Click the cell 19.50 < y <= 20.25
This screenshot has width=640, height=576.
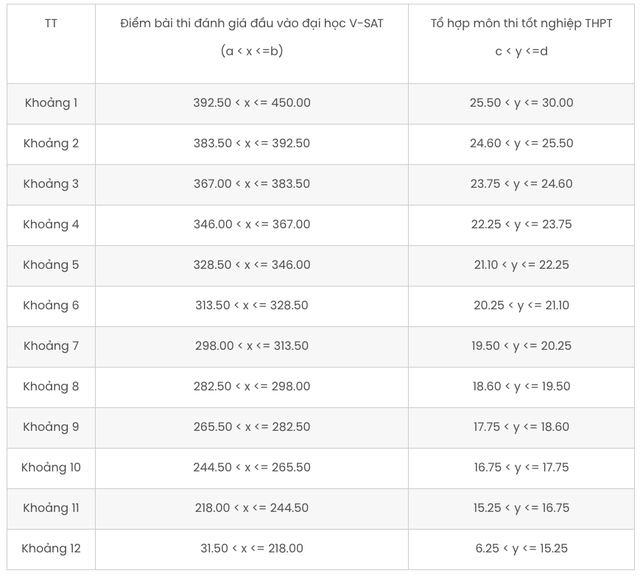coord(521,347)
